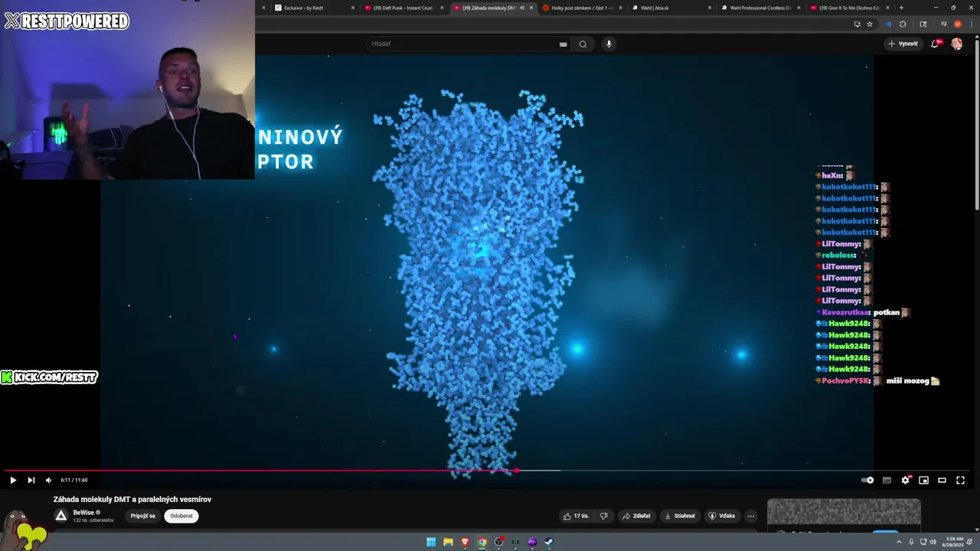980x551 pixels.
Task: Install or cast app icon in address bar
Action: coord(857,24)
